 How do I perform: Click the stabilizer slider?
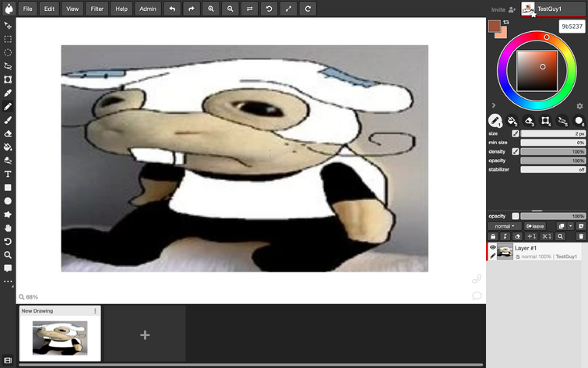click(553, 169)
